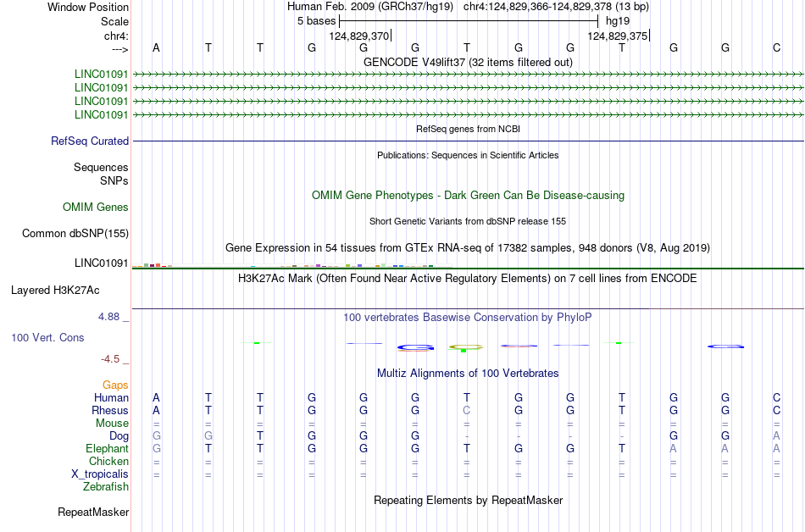Open 'Short Genetic Variants from dbSNP release 155' title
805x532 pixels.
click(x=468, y=221)
